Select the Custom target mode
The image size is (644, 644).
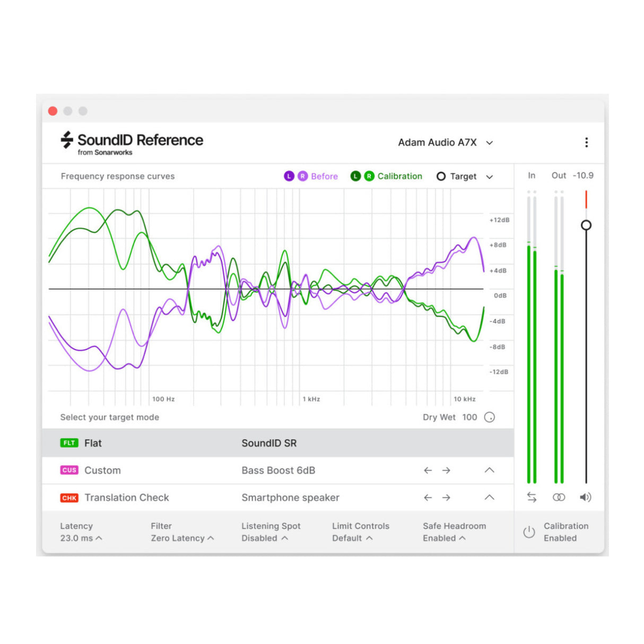pos(278,471)
